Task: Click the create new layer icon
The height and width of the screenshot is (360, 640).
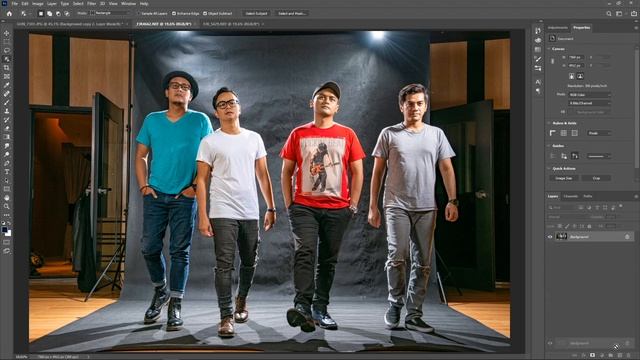Action: tap(620, 356)
